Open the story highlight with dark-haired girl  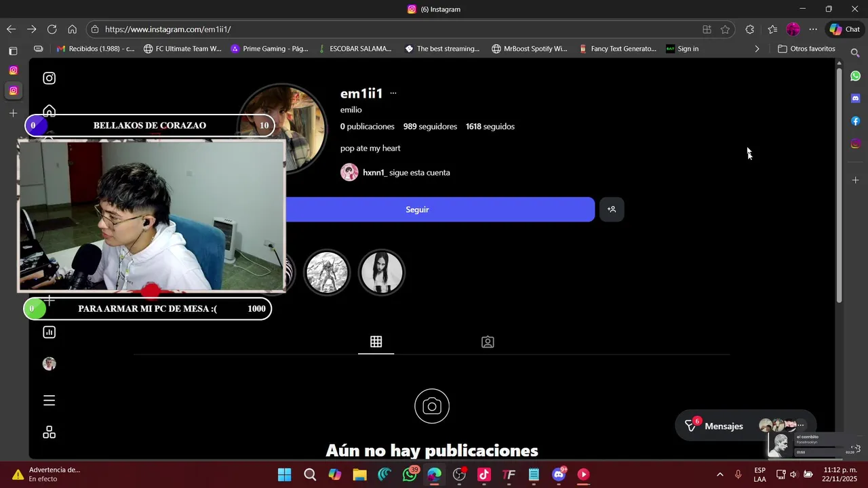[x=382, y=272]
